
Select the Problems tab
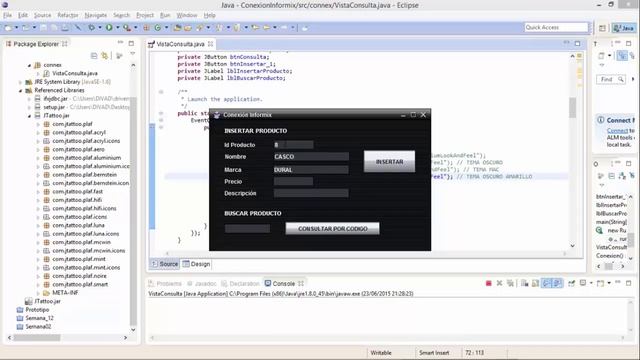165,283
